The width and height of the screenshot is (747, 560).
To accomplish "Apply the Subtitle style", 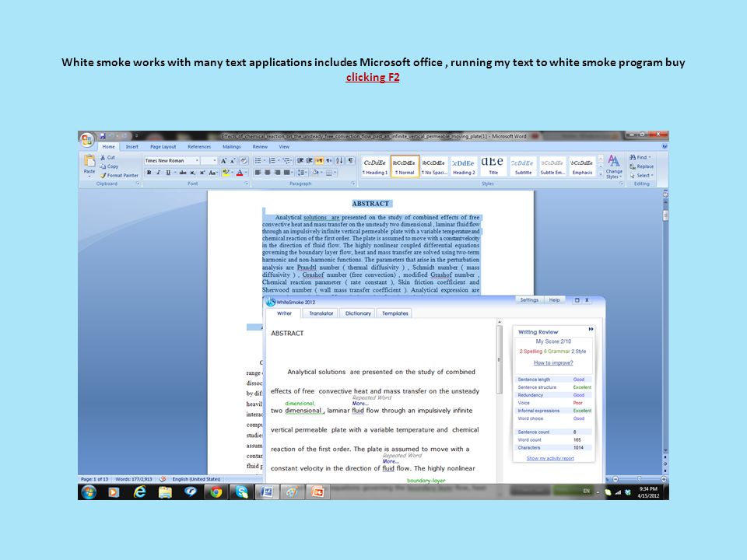I will pyautogui.click(x=523, y=166).
